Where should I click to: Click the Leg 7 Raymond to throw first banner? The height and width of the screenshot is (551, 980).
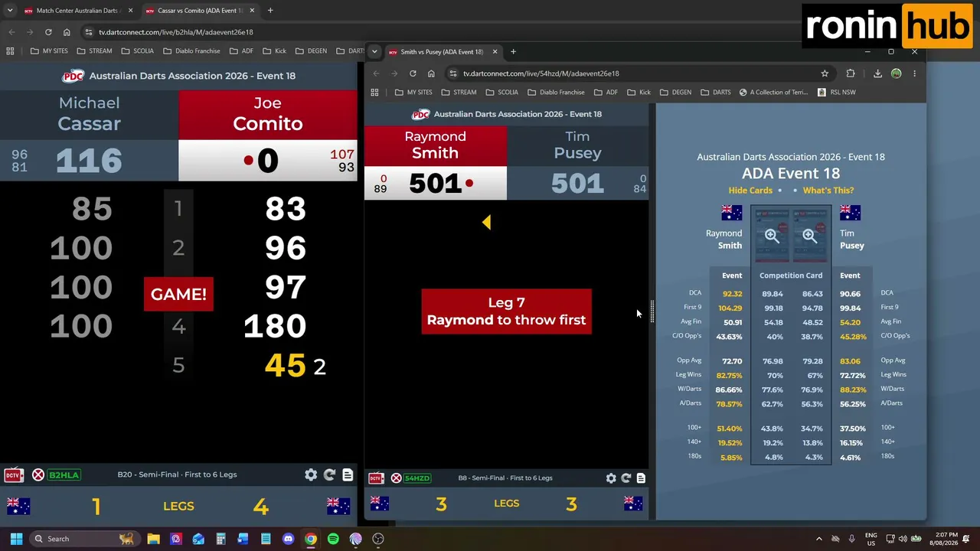click(x=506, y=311)
